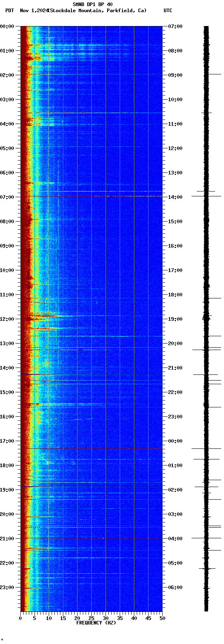Click the 12:00 label on the UTC axis

click(x=175, y=148)
